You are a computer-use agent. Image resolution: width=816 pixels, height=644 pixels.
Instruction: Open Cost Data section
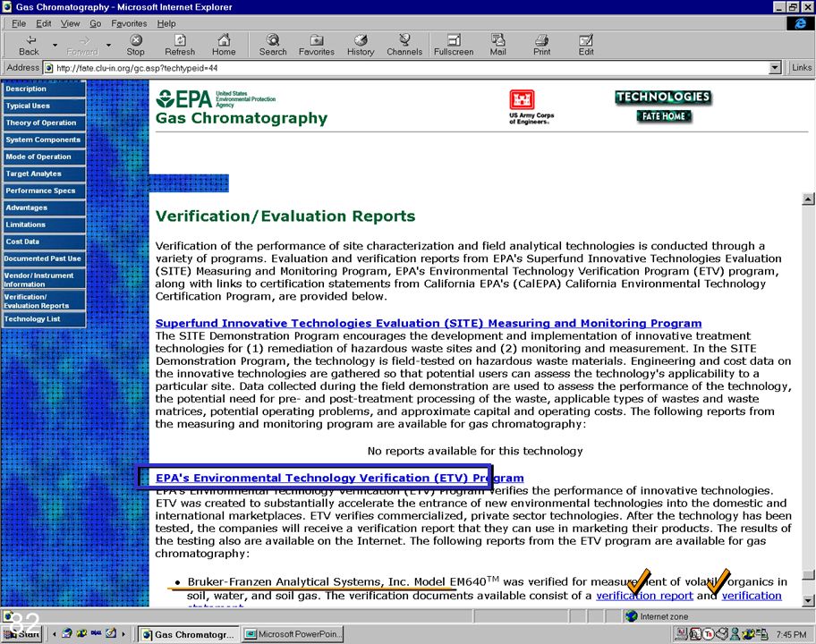coord(44,241)
